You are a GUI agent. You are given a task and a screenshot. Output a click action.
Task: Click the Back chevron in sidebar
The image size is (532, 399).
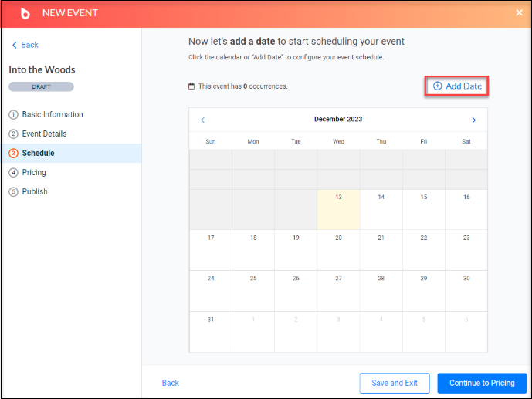tap(14, 45)
